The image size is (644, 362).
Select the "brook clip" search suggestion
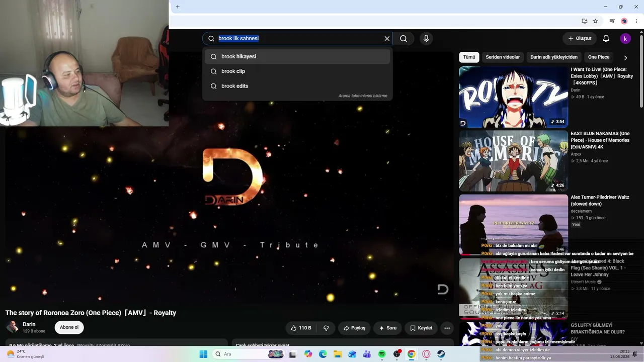coord(297,71)
